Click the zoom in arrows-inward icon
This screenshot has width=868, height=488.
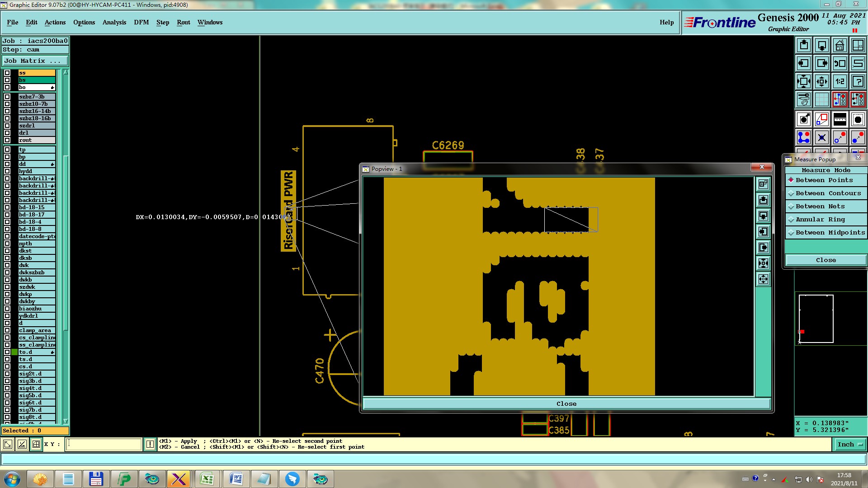pos(803,81)
